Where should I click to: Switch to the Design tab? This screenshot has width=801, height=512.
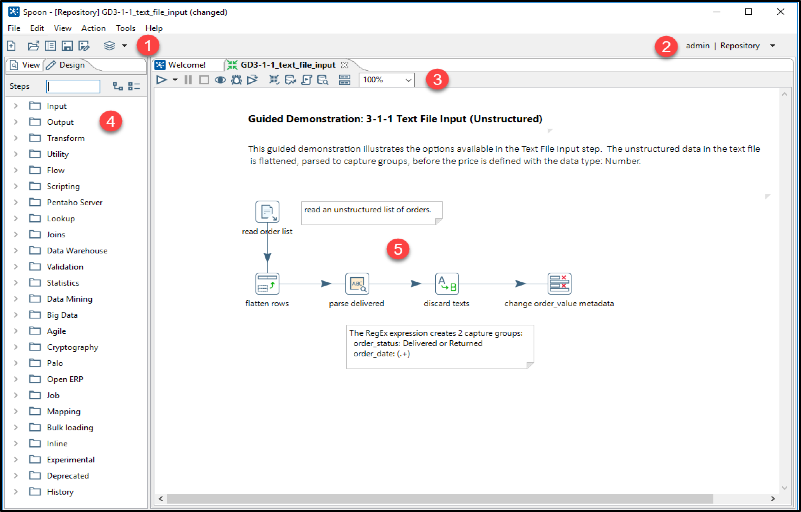(66, 65)
